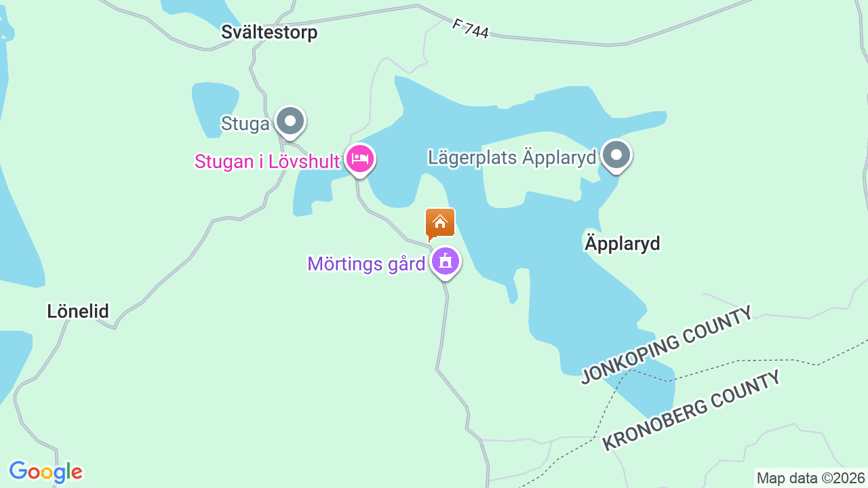
Task: Open the Stugan i Lövshult lodging pin
Action: click(360, 160)
